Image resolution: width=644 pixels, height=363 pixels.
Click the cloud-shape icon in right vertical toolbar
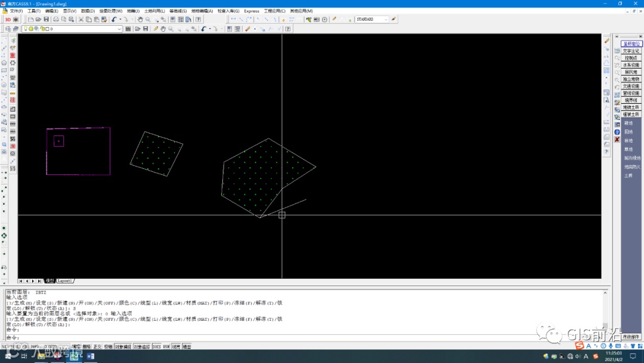click(x=606, y=63)
